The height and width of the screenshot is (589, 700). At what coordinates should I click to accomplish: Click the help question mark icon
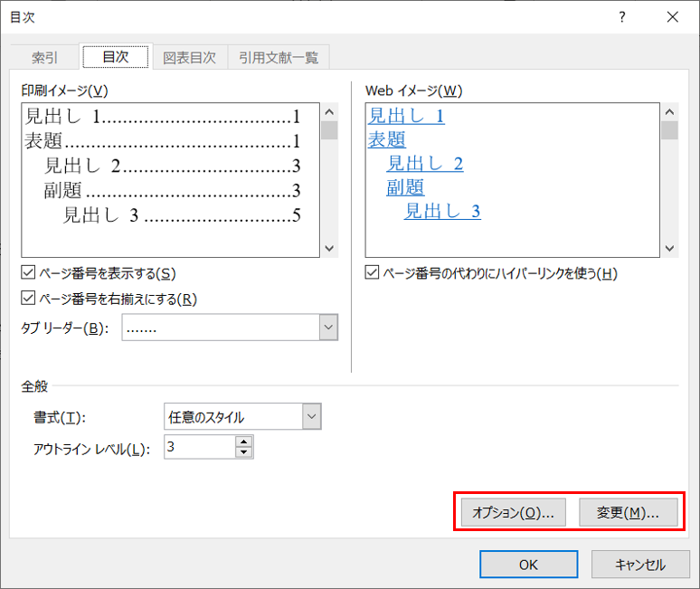[x=622, y=17]
